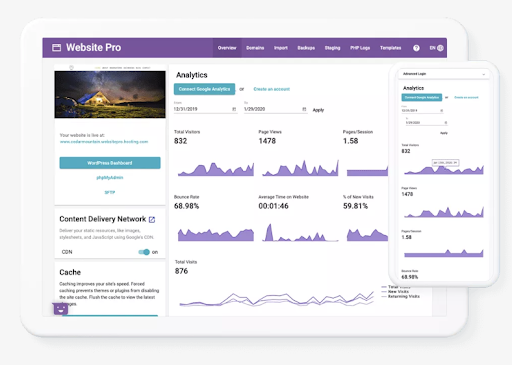This screenshot has height=365, width=512.
Task: Click Connect Google Analytics button
Action: pyautogui.click(x=204, y=89)
